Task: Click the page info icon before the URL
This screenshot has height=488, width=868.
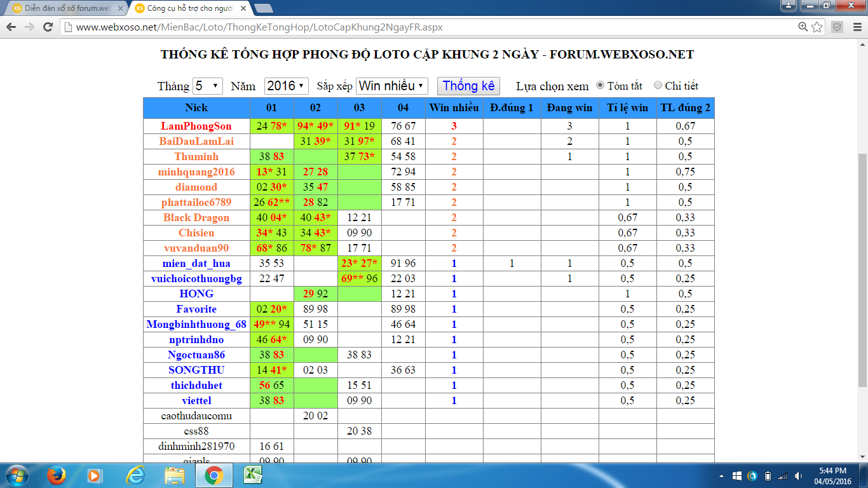Action: (x=68, y=27)
